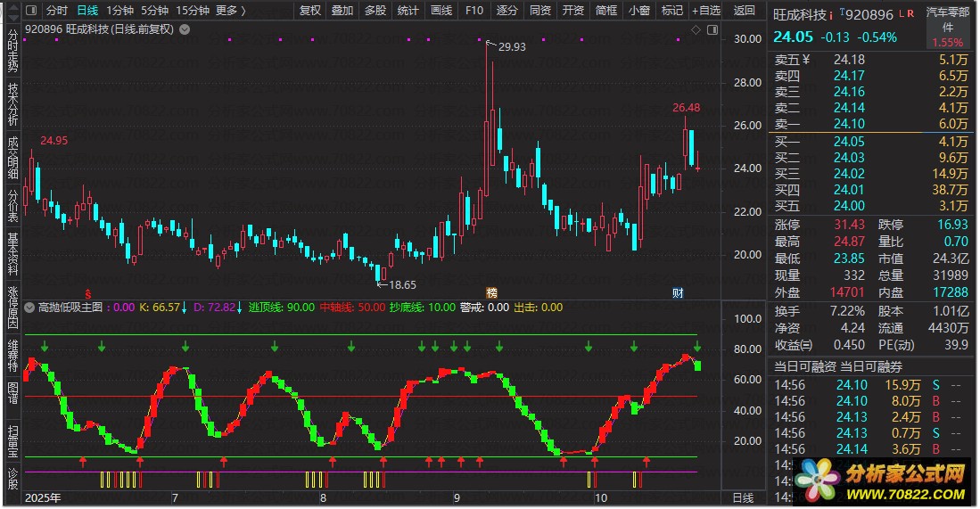This screenshot has height=509, width=980.
Task: Click the 29.93 high price label
Action: click(x=512, y=47)
